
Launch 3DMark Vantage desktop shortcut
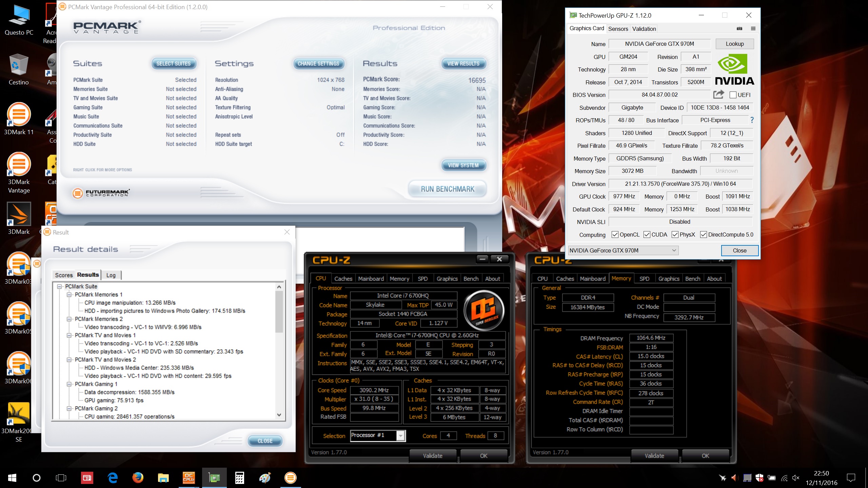(x=19, y=173)
